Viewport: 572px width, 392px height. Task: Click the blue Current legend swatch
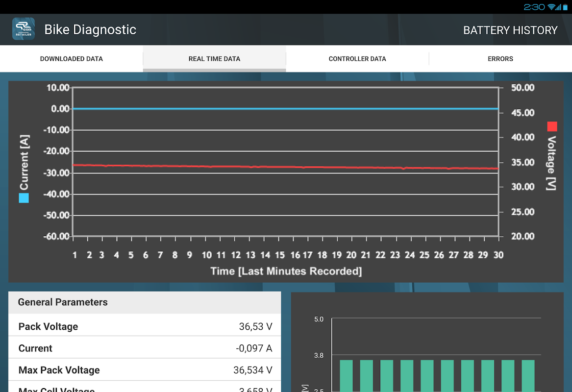pyautogui.click(x=24, y=198)
